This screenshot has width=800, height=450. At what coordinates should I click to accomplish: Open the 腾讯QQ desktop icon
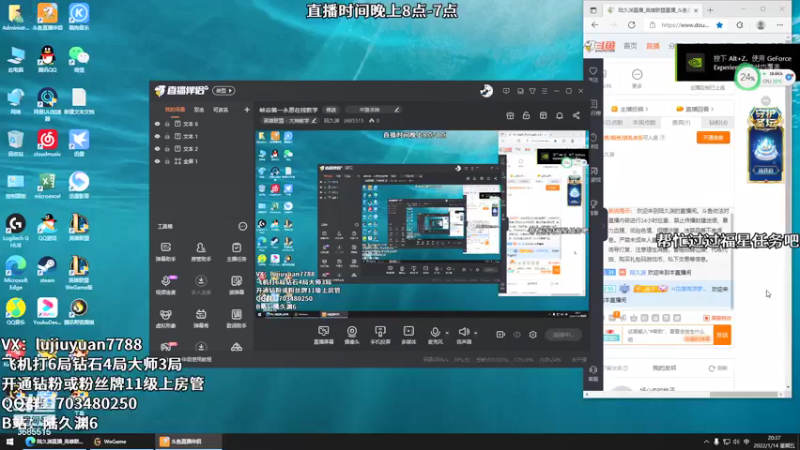pyautogui.click(x=47, y=59)
